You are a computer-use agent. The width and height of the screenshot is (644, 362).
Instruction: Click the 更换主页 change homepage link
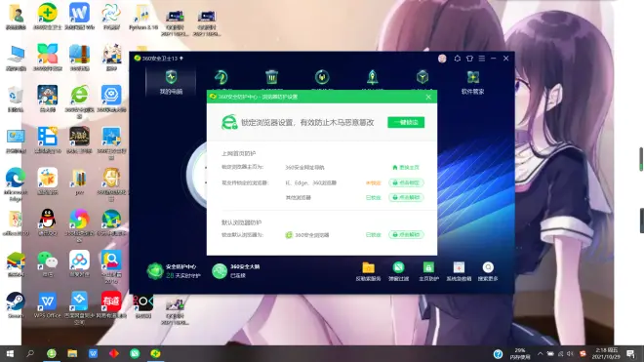click(x=406, y=167)
